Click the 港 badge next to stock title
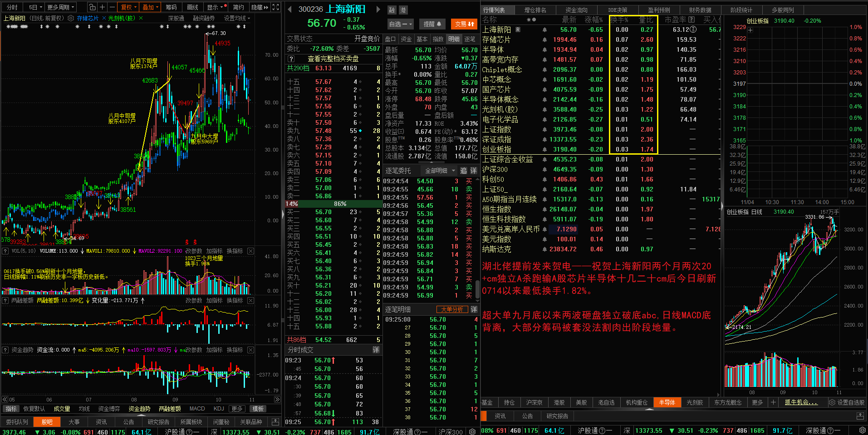Viewport: 868px width, 435px height. [402, 10]
